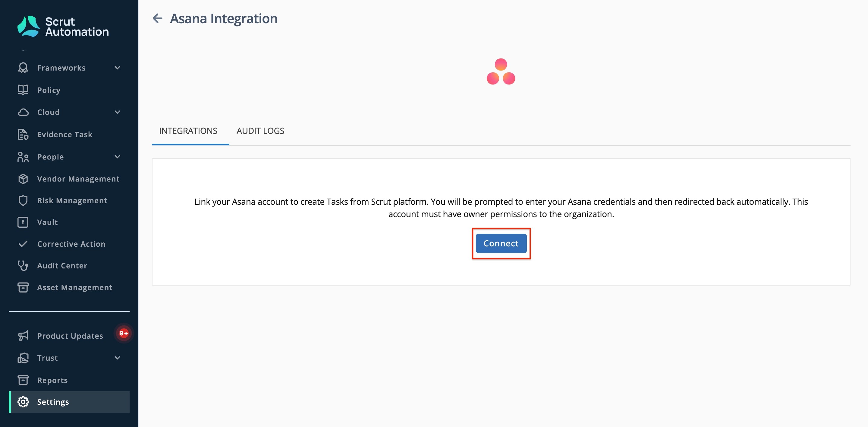Click the back arrow near Asana Integration
The height and width of the screenshot is (427, 868).
(158, 18)
